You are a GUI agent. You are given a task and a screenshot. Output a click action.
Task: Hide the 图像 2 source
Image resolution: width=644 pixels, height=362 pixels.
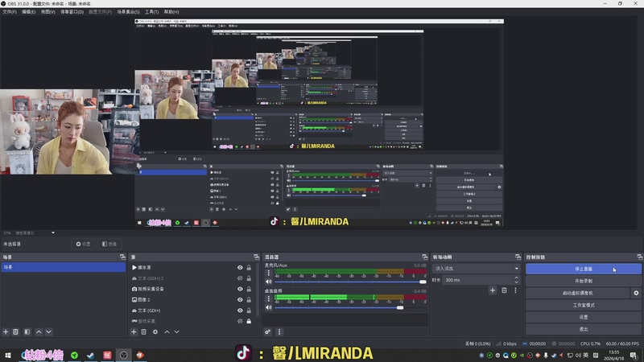tap(240, 299)
